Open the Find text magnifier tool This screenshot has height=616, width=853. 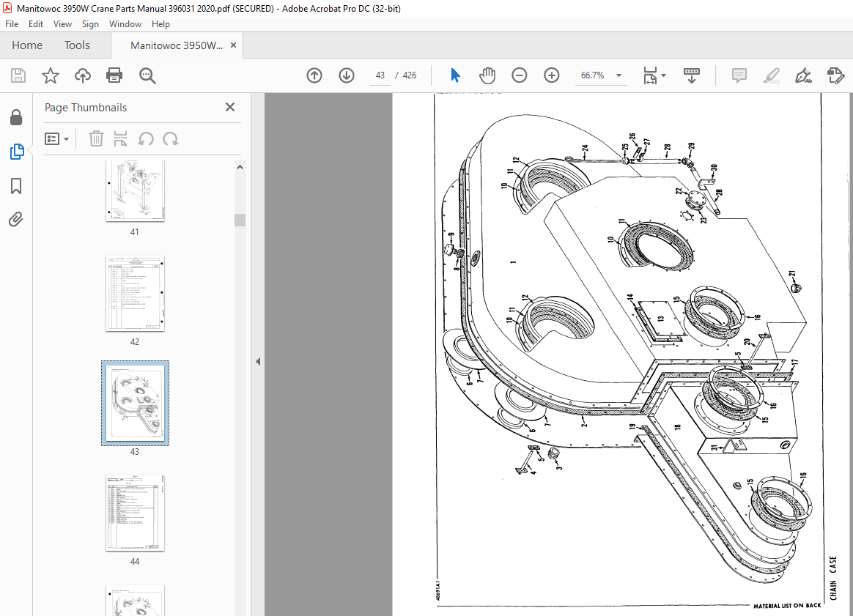point(147,75)
